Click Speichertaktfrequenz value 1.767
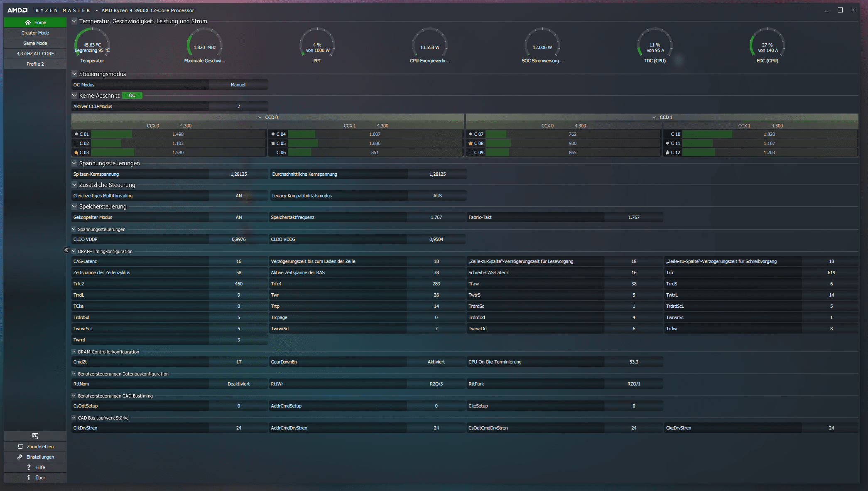868x491 pixels. 436,217
